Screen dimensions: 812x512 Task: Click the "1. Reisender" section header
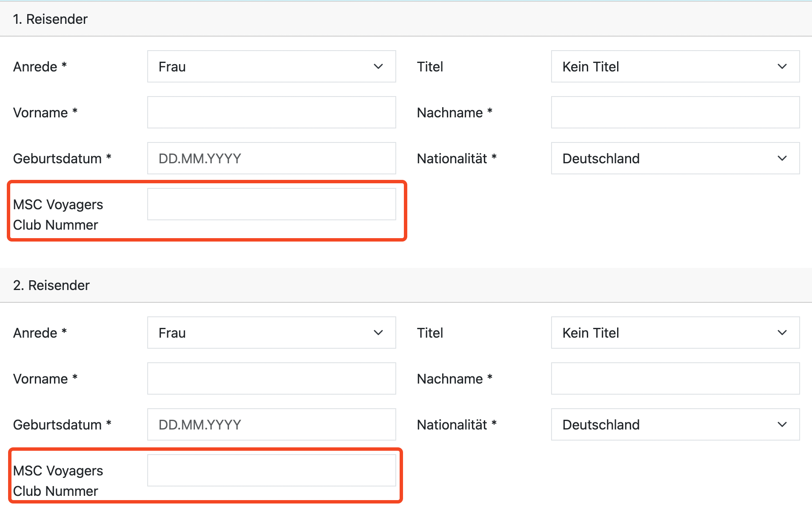pyautogui.click(x=50, y=19)
